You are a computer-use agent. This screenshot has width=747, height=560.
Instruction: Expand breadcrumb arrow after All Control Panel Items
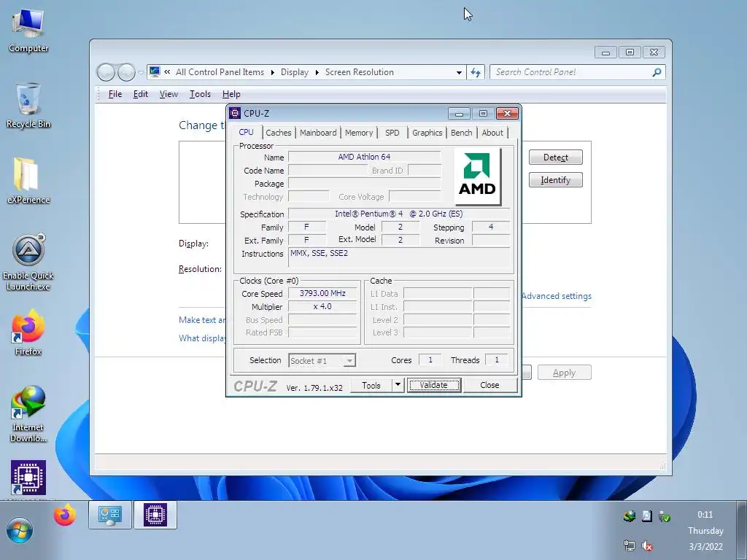273,72
